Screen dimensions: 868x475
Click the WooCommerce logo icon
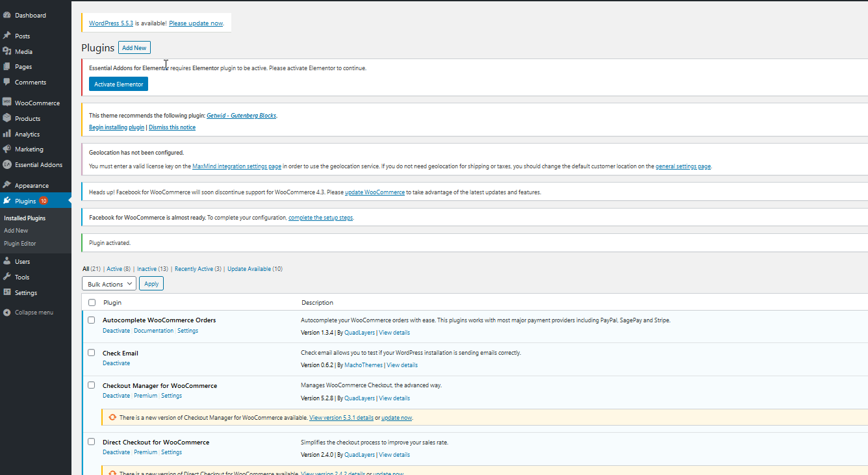pos(7,103)
